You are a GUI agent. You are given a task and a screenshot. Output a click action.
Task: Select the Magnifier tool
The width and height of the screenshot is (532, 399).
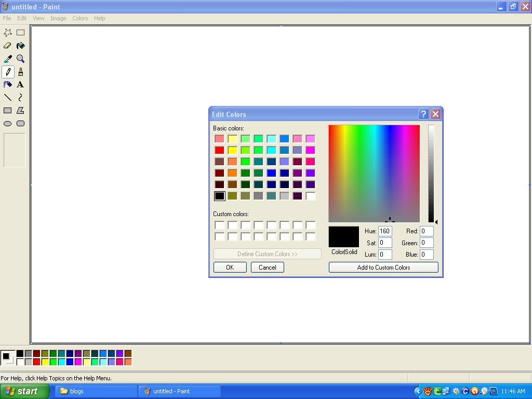coord(20,59)
